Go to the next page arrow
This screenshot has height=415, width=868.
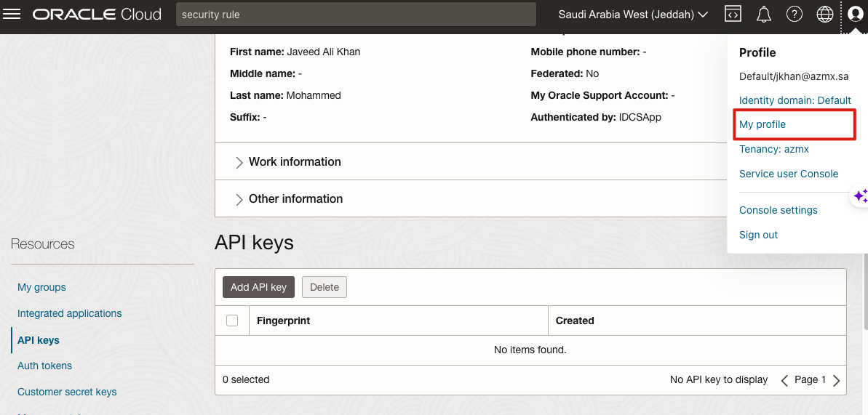[x=836, y=380]
